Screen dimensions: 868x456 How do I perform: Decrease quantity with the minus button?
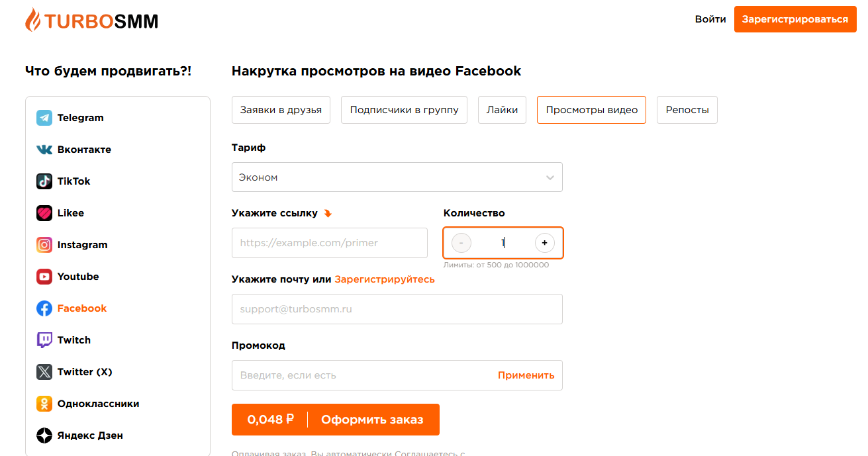461,243
